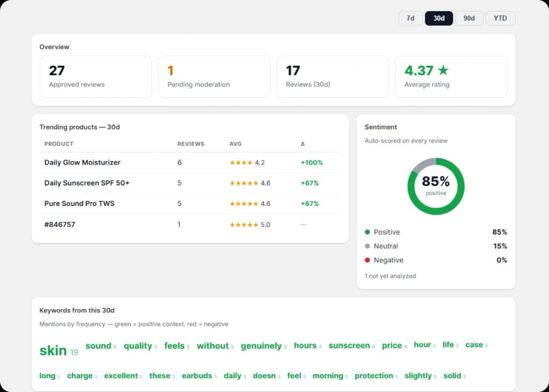Click the PRODUCT column header
The image size is (549, 392).
pyautogui.click(x=59, y=144)
